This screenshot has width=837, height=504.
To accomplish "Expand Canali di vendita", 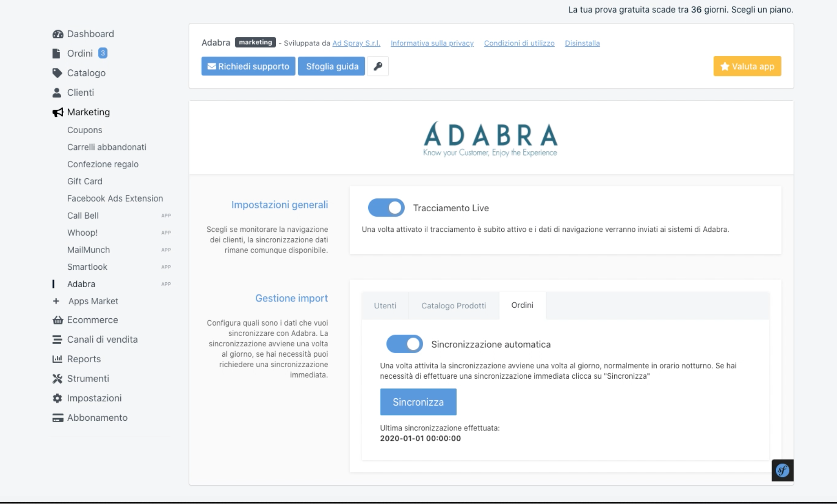I will point(102,339).
